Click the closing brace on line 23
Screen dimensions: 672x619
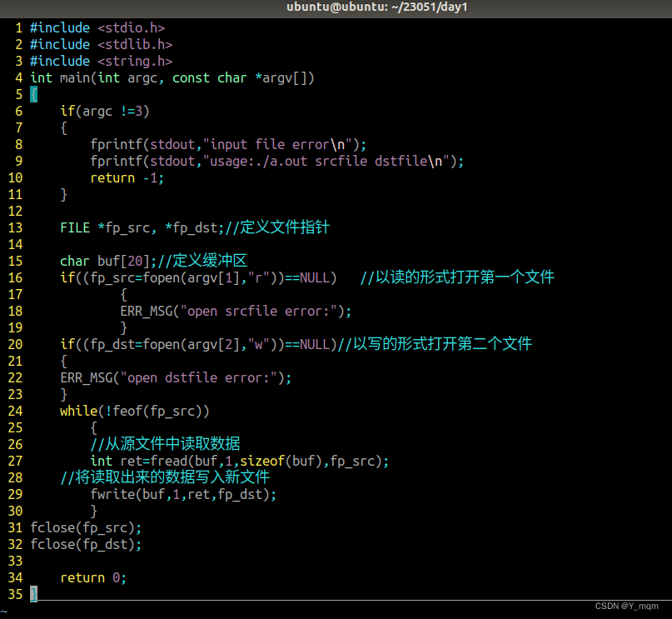pos(64,395)
